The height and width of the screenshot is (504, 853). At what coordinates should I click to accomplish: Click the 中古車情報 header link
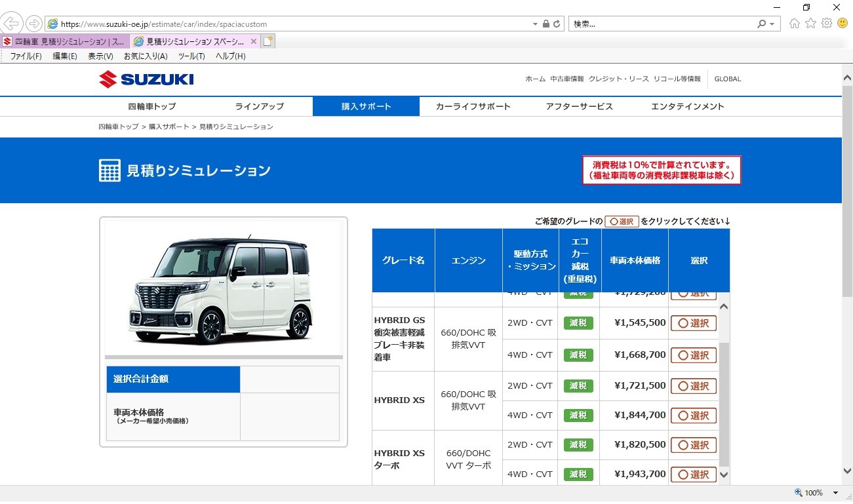[x=566, y=79]
